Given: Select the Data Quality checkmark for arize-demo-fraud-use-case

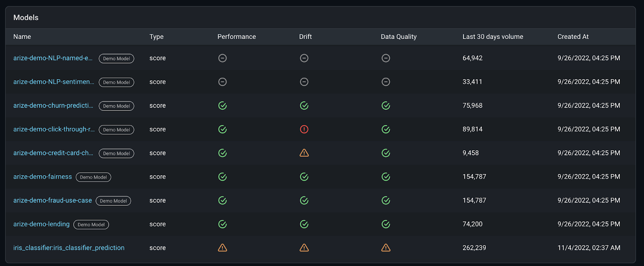Looking at the screenshot, I should (386, 201).
